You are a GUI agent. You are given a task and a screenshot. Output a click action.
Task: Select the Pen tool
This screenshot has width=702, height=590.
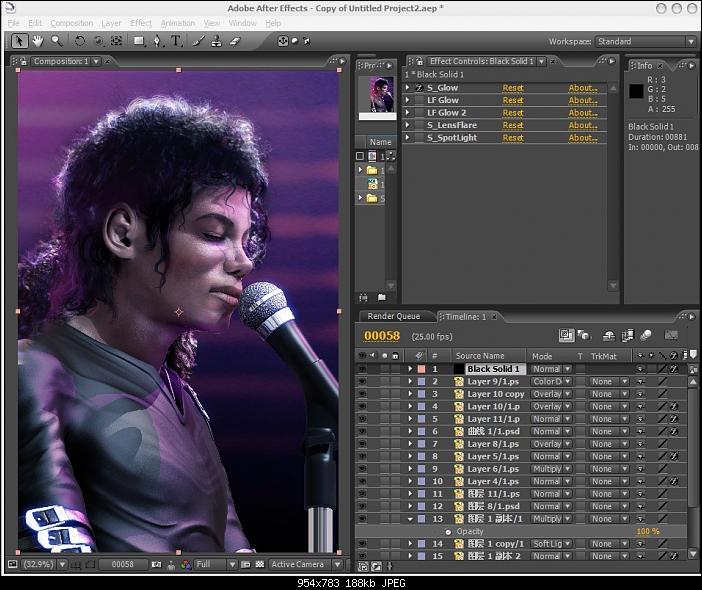(157, 41)
